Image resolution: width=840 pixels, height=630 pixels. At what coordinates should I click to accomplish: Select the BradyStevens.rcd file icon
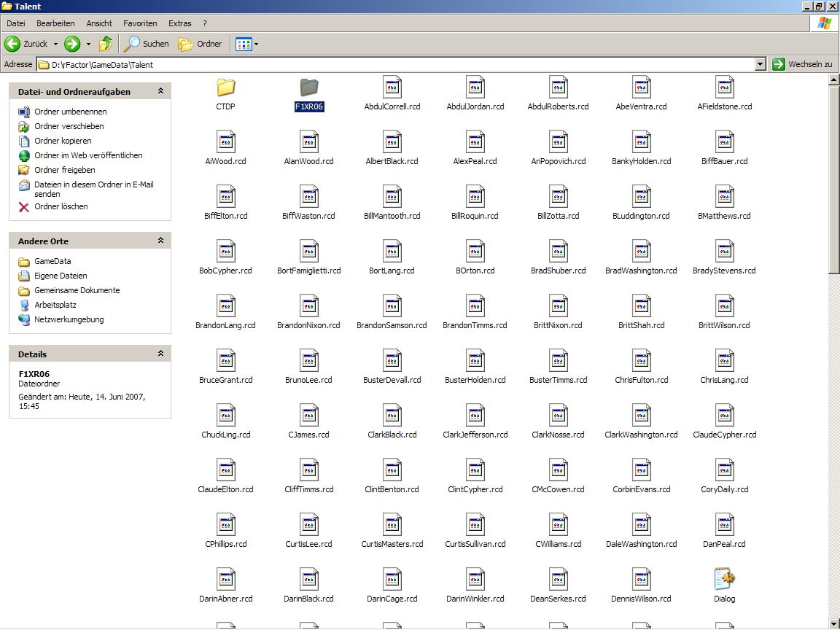(x=724, y=251)
